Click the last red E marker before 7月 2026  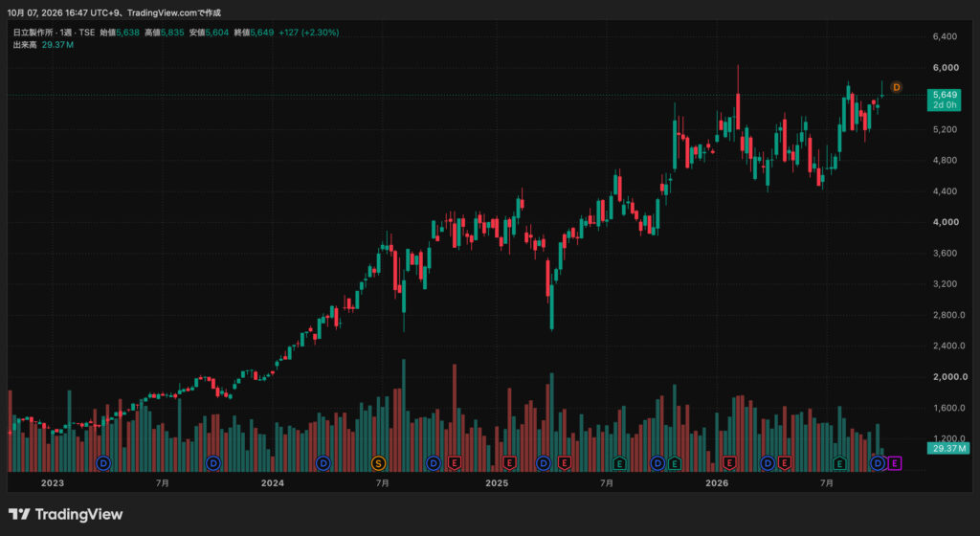click(785, 463)
